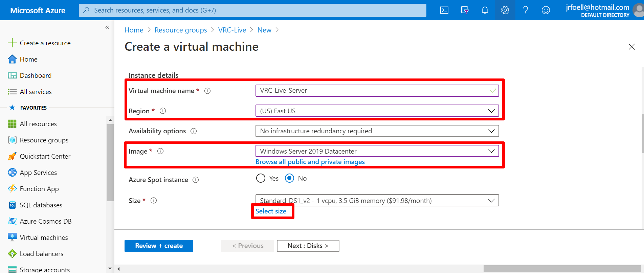
Task: Open the Directory and subscription filter icon
Action: point(465,10)
